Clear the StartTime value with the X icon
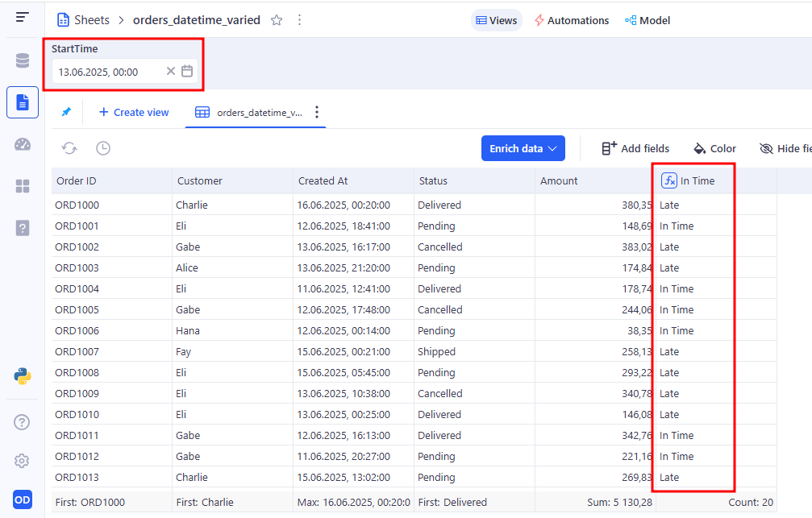 point(170,72)
